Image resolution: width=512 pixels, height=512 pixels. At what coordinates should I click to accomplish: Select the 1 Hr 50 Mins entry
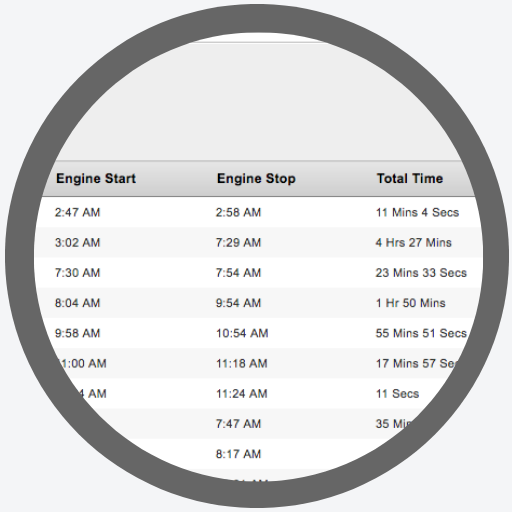[411, 303]
